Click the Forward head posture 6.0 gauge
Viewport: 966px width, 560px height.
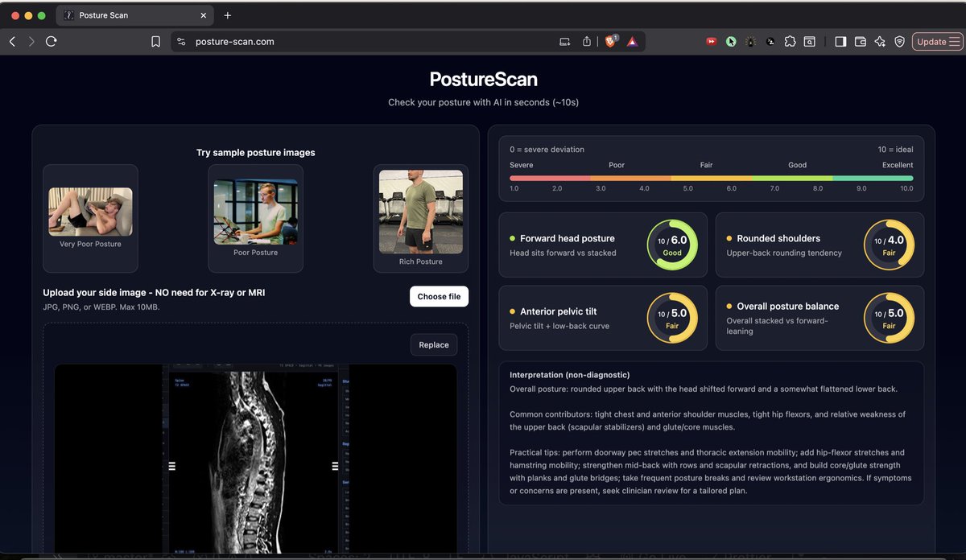click(x=672, y=245)
